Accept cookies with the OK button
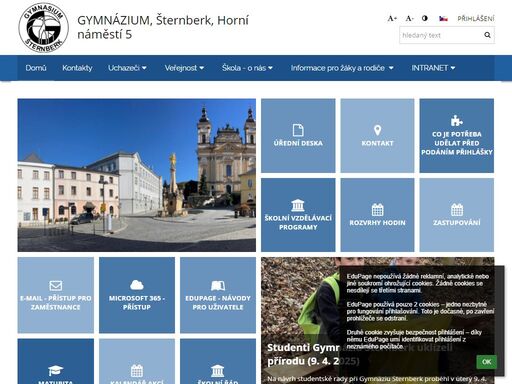Viewport: 512px width, 384px height. 486,362
